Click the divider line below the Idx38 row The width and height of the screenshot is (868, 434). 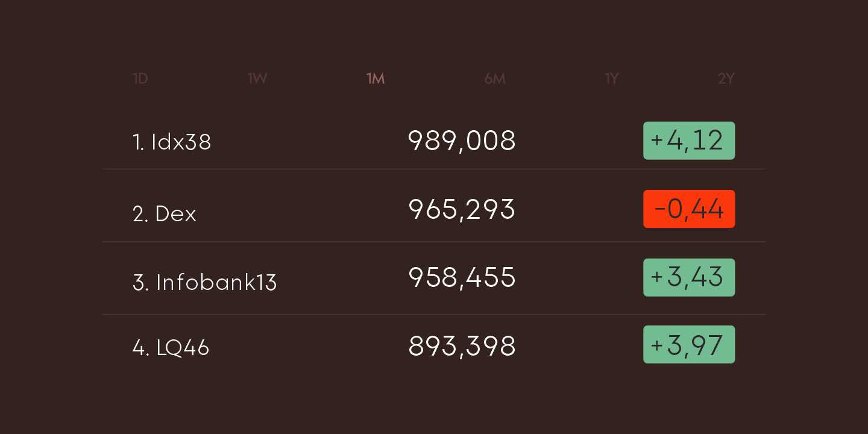click(434, 169)
